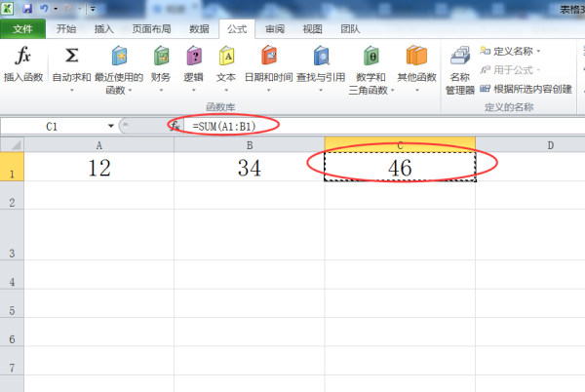The height and width of the screenshot is (392, 585).
Task: Customize the Quick Access Toolbar dropdown
Action: click(x=93, y=9)
